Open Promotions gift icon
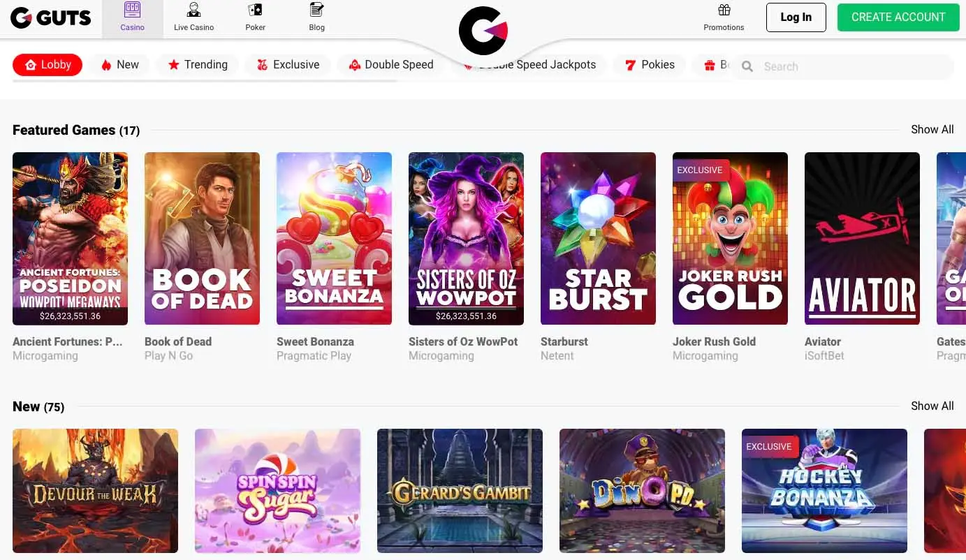This screenshot has height=560, width=966. [724, 10]
